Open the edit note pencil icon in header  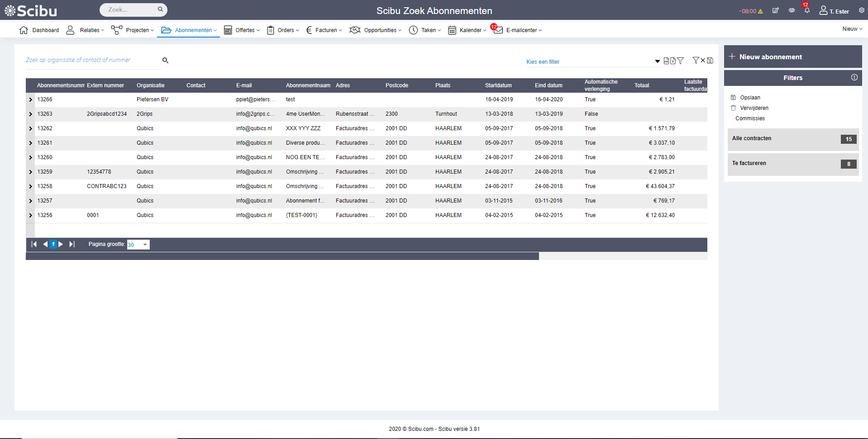pyautogui.click(x=775, y=10)
